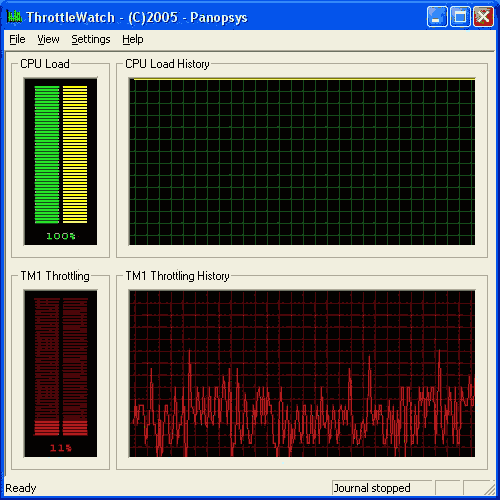Click the ThrottleWatch title bar text
Viewport: 500px width, 500px height.
tap(137, 17)
